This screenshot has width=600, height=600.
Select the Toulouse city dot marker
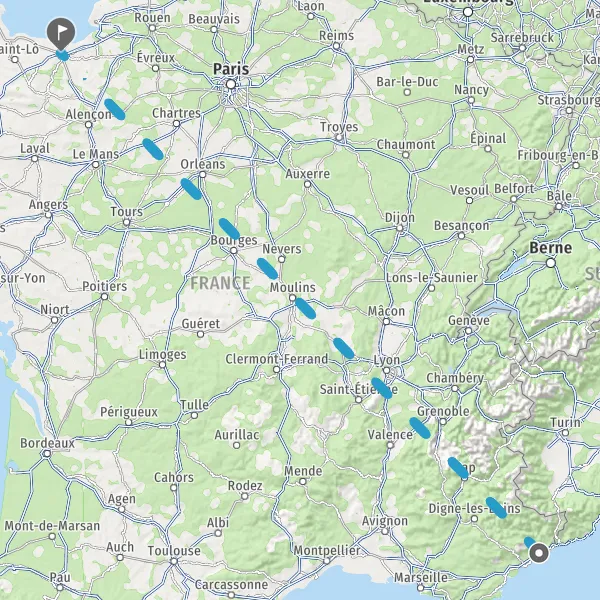click(x=174, y=561)
